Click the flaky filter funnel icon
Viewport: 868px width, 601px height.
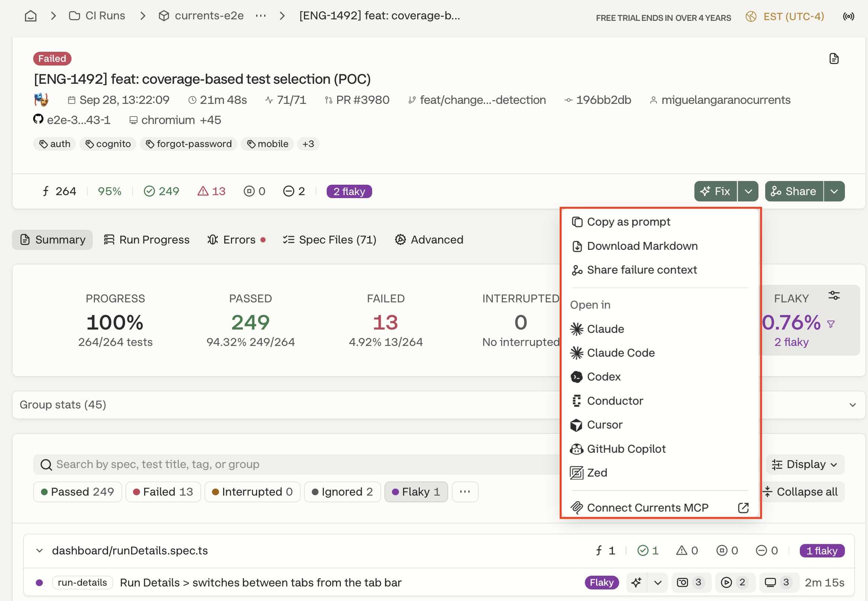(x=831, y=324)
